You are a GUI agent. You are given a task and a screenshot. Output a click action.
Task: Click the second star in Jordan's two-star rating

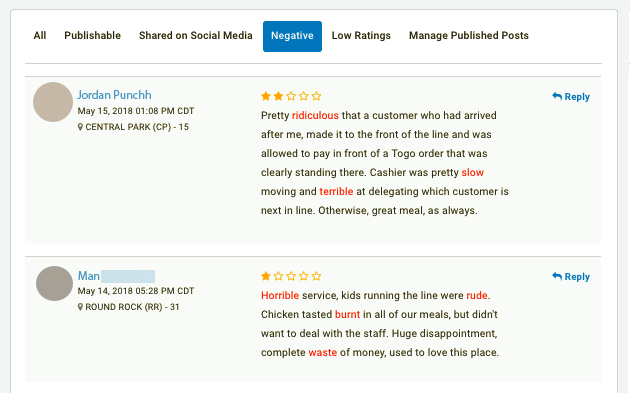[x=278, y=96]
